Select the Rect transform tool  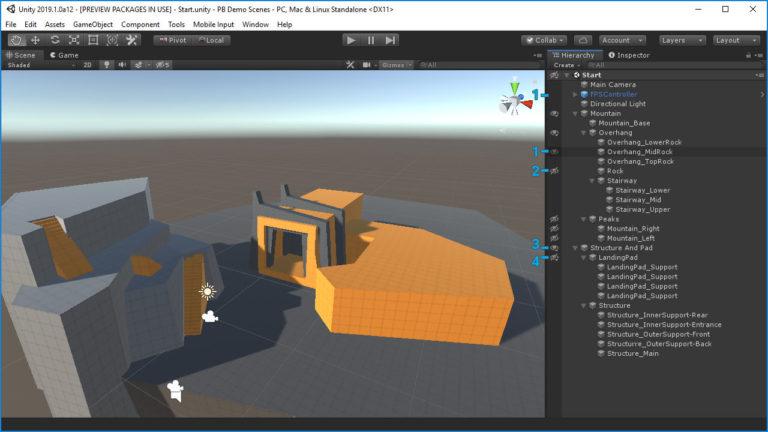coord(93,40)
